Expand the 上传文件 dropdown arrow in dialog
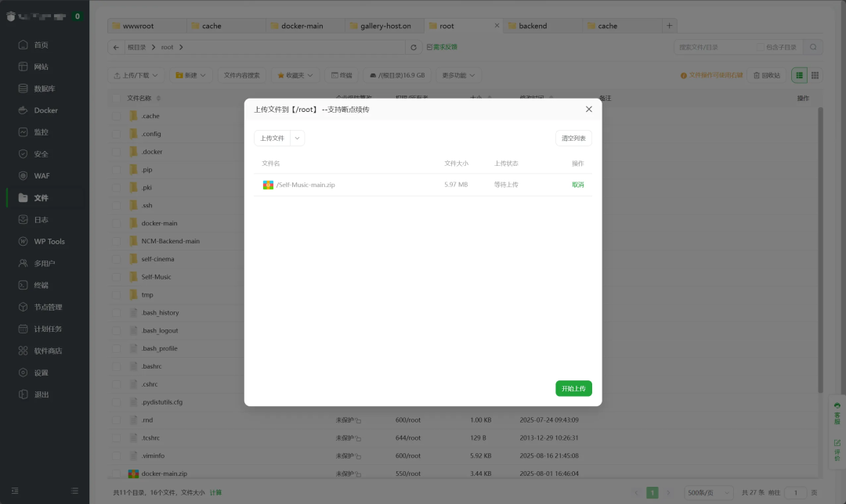 [x=298, y=139]
